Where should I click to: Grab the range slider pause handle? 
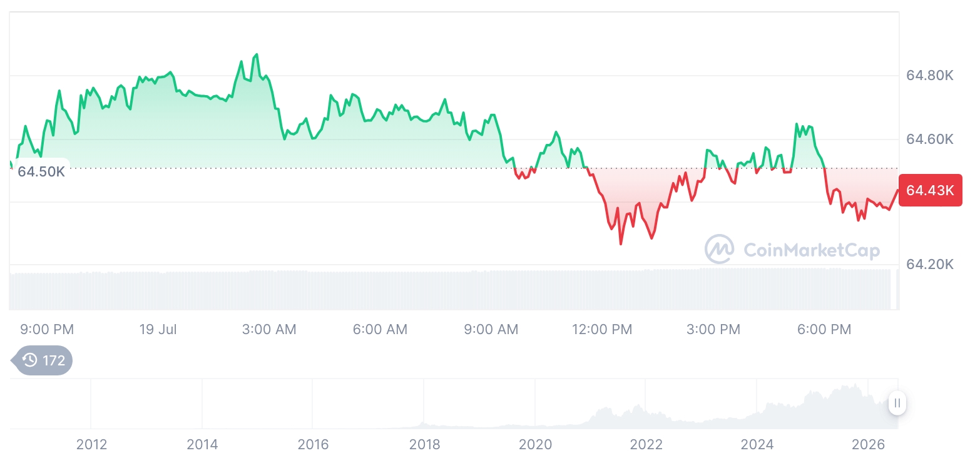pos(897,403)
